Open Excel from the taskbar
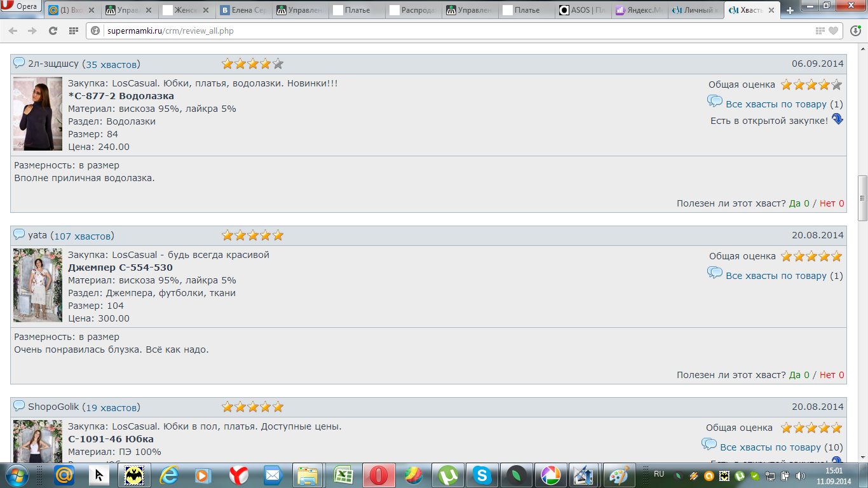868x488 pixels. click(343, 475)
